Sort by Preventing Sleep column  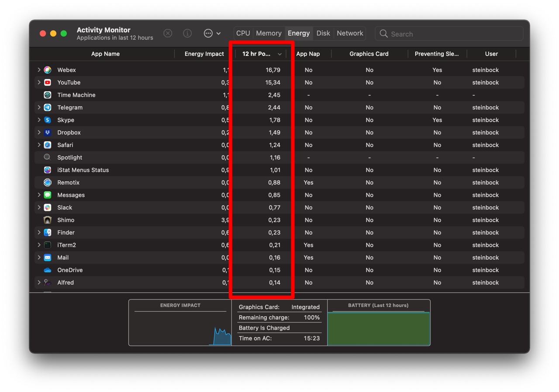pos(437,54)
